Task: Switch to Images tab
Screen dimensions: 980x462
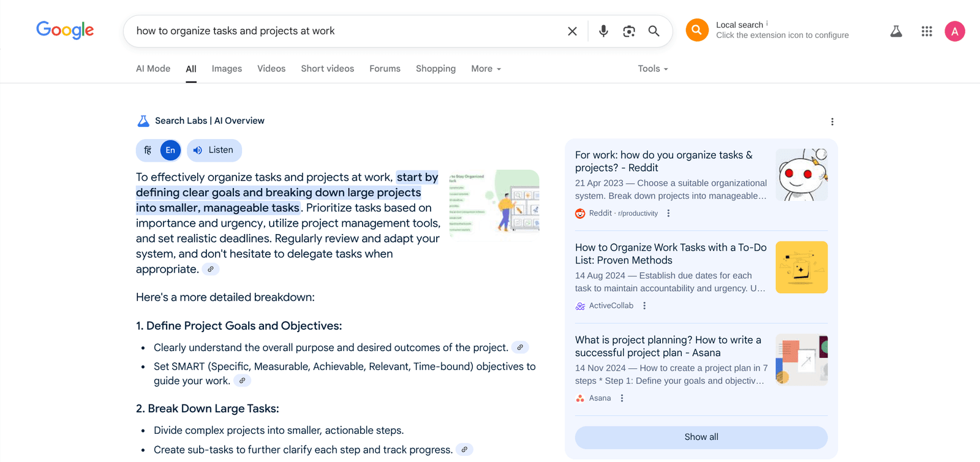Action: pyautogui.click(x=227, y=69)
